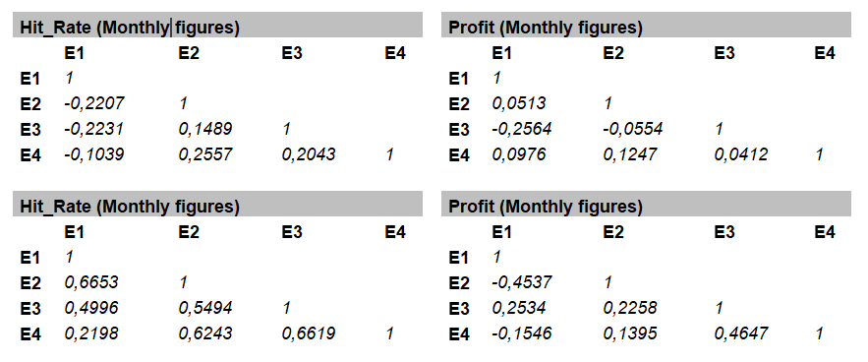Click the cell containing 0,6653
868x362 pixels.
91,282
